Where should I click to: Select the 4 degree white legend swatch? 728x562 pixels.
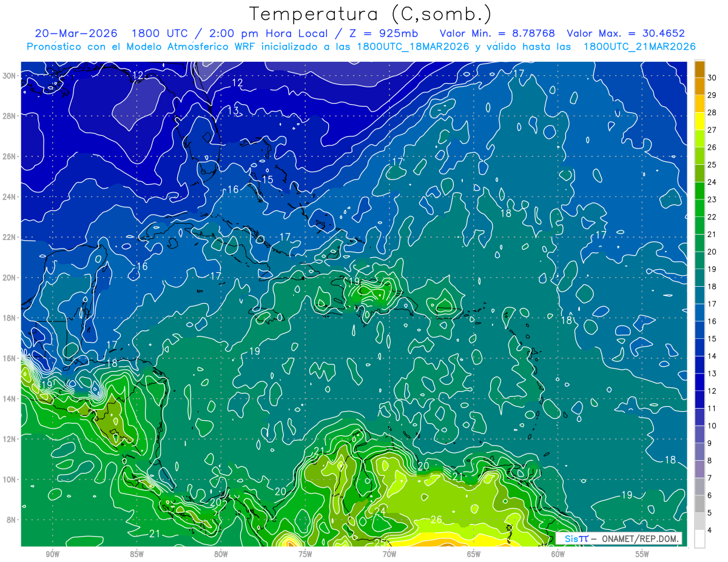pyautogui.click(x=699, y=539)
